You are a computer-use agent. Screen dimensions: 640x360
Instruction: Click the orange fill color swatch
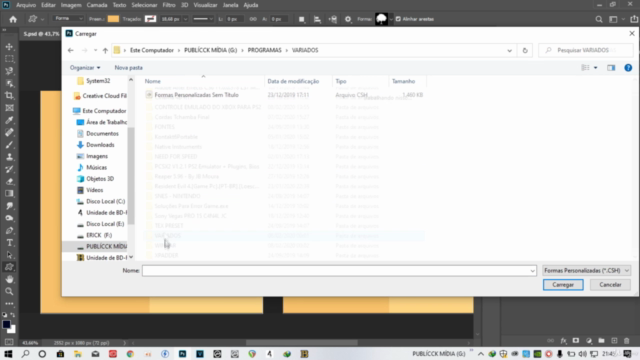click(113, 19)
